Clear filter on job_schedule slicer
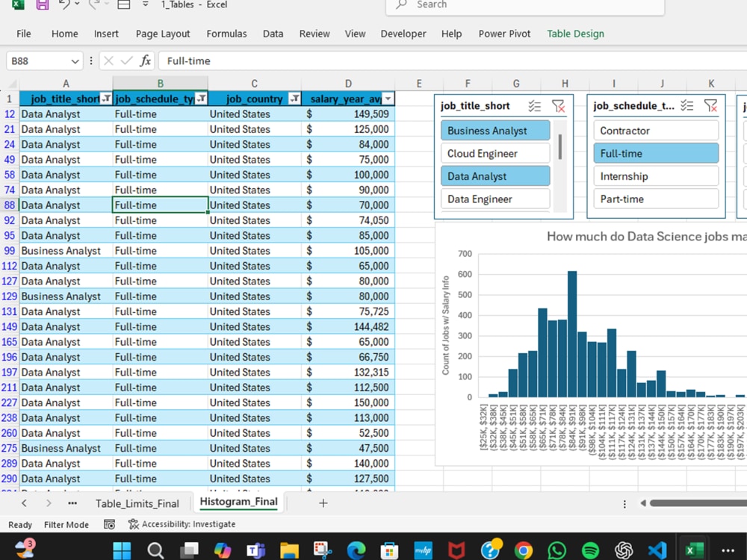The height and width of the screenshot is (560, 747). pos(710,106)
